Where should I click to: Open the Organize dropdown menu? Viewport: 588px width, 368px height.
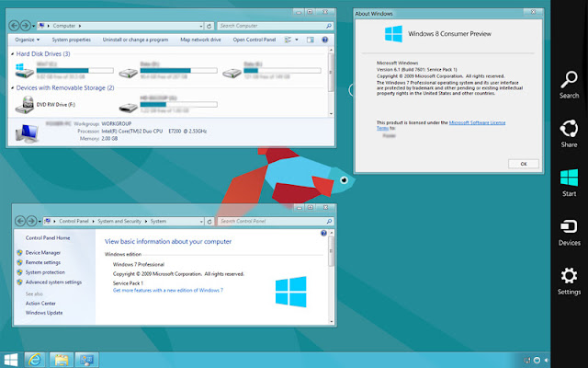[27, 40]
